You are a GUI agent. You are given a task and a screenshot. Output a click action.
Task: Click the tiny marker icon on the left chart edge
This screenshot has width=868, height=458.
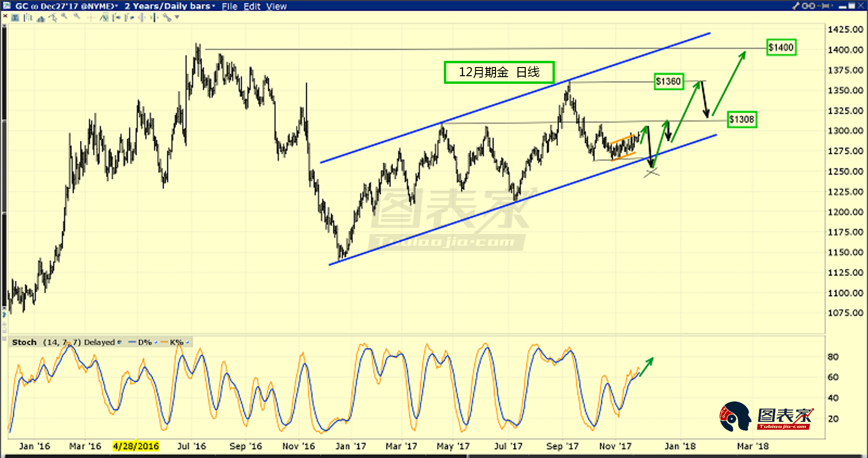(4, 314)
